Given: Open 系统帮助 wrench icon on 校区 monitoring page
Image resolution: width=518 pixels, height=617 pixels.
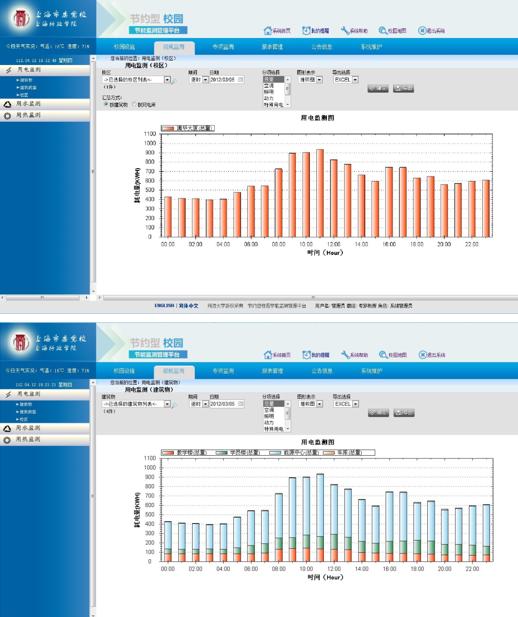Looking at the screenshot, I should pyautogui.click(x=354, y=30).
